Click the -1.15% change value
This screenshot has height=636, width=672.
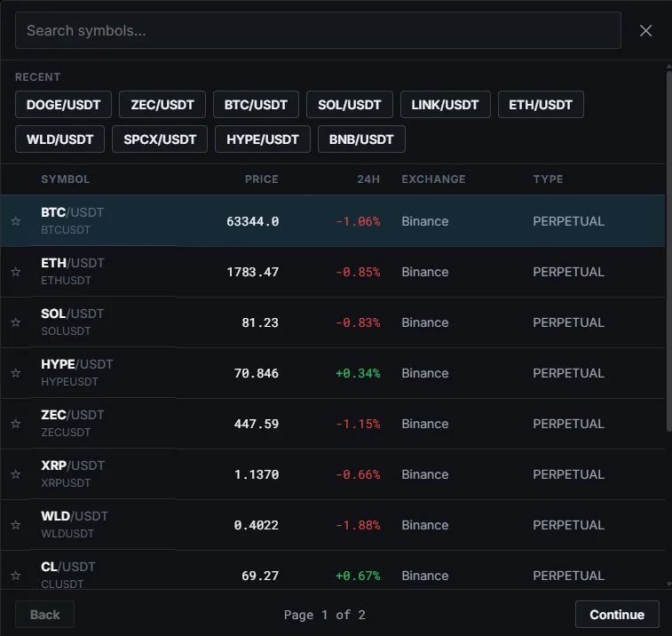point(358,424)
